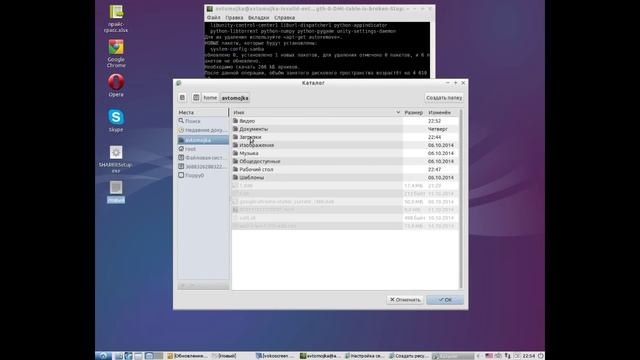This screenshot has height=360, width=640.
Task: Click the Места sidebar header
Action: pos(203,112)
